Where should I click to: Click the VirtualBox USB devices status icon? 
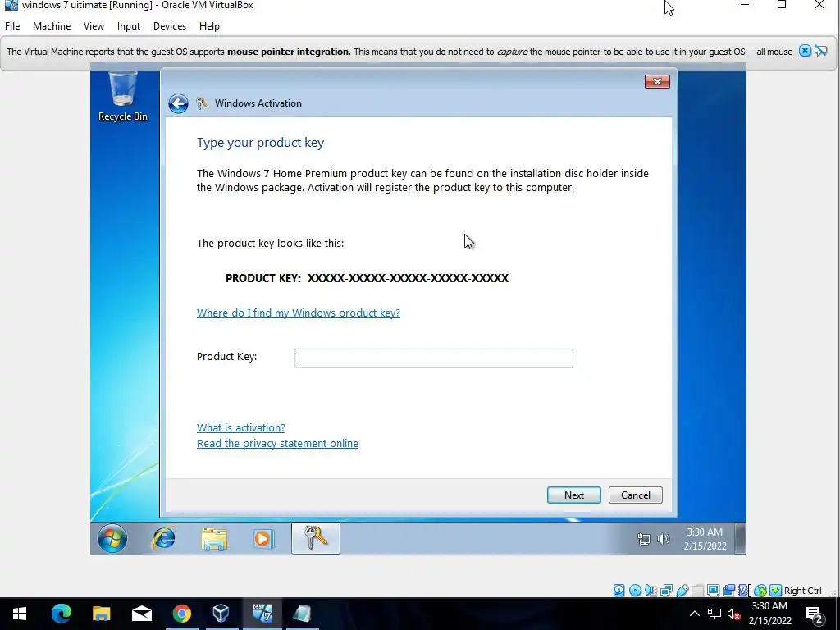[x=682, y=591]
